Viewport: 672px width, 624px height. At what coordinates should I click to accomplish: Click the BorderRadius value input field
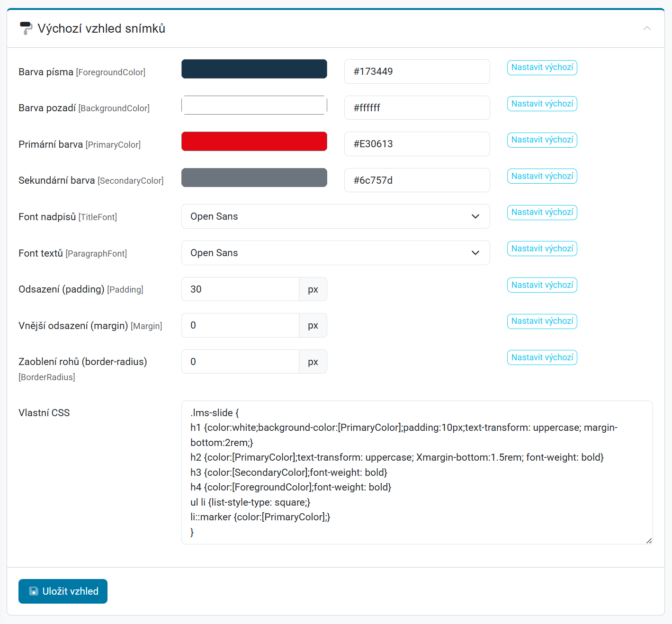coord(240,362)
